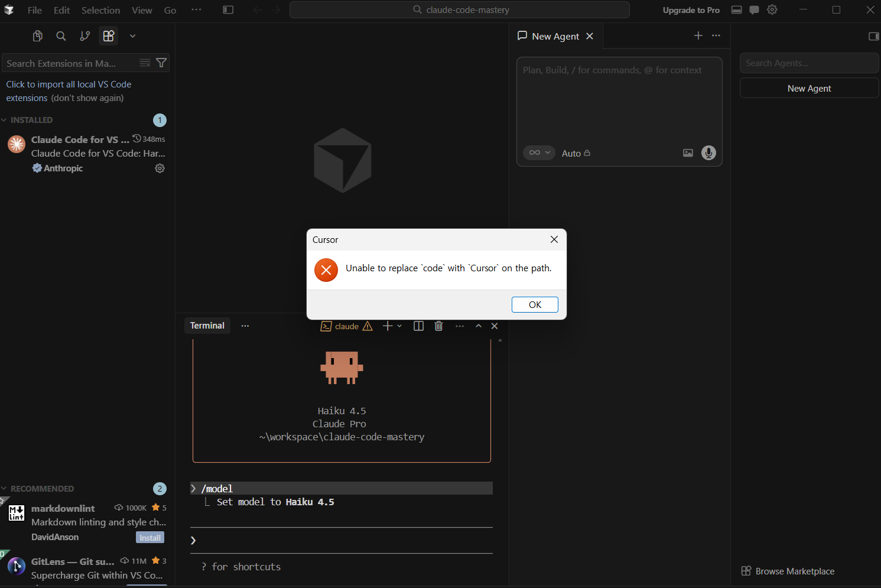Open the GitLens extension entry
The width and height of the screenshot is (881, 588).
tap(87, 568)
